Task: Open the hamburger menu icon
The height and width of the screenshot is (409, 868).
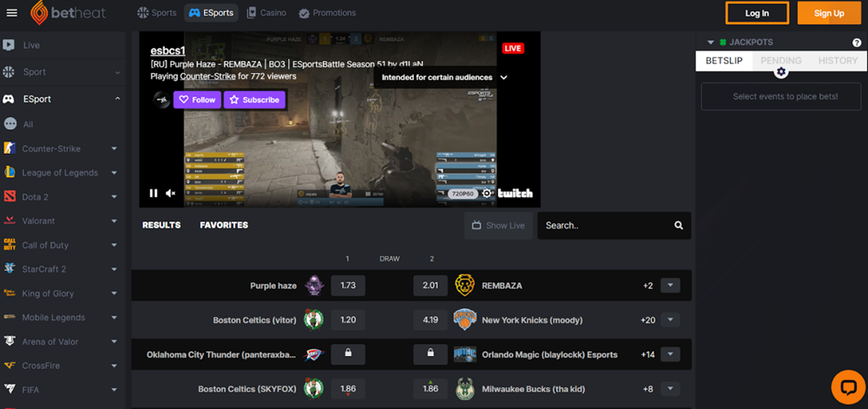Action: tap(11, 13)
